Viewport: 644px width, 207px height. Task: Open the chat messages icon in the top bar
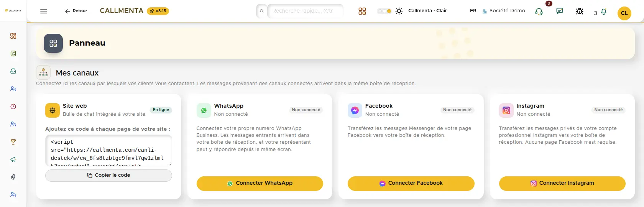pos(560,11)
